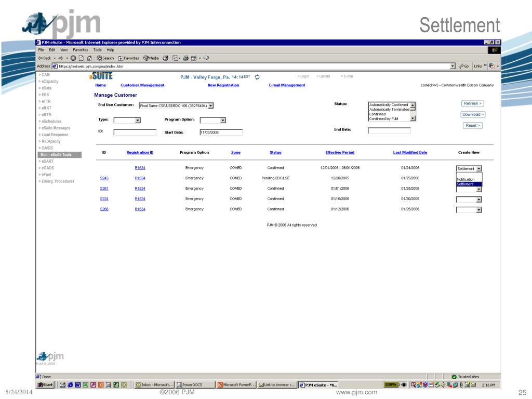Click the Go button beside address bar
The width and height of the screenshot is (532, 399).
[464, 66]
